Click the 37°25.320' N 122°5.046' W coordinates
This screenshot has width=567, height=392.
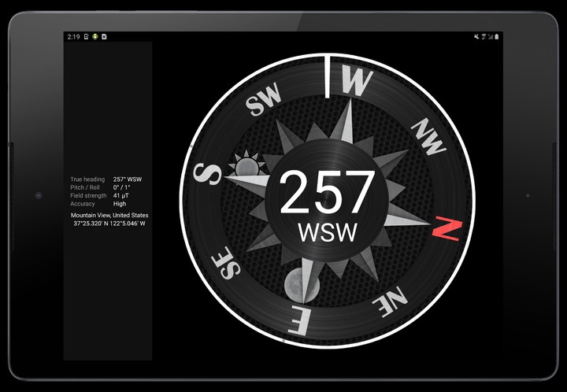click(x=109, y=224)
